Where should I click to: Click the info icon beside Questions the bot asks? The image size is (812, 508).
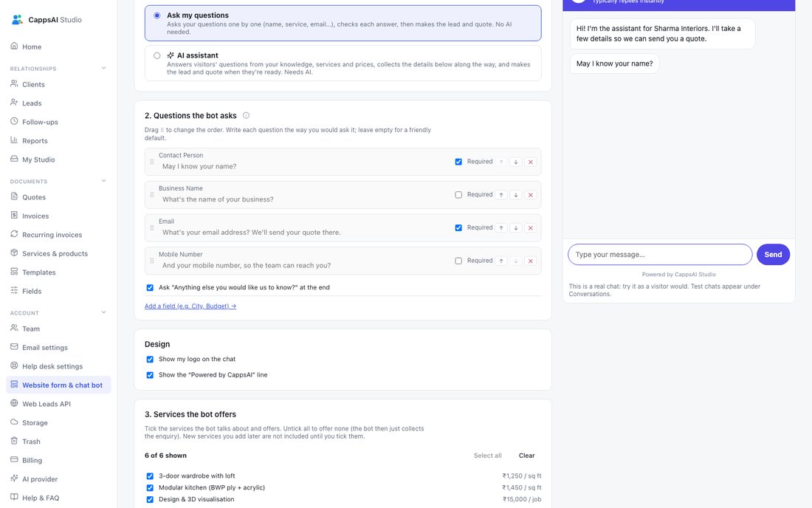[x=246, y=115]
